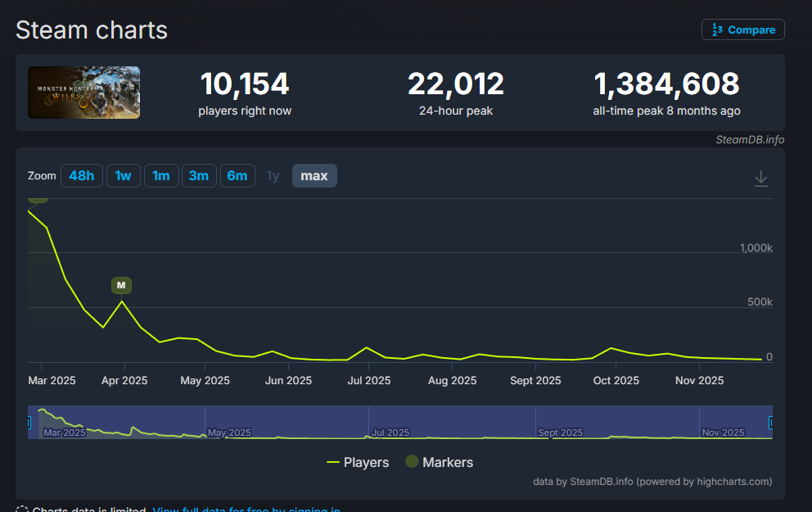Zoom the chart to 1w
Image resolution: width=812 pixels, height=512 pixels.
123,176
